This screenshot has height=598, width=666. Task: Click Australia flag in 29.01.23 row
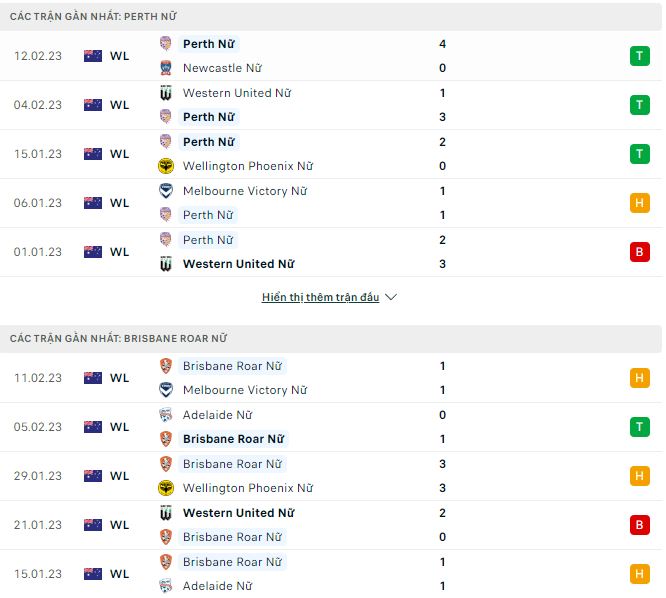click(x=93, y=476)
